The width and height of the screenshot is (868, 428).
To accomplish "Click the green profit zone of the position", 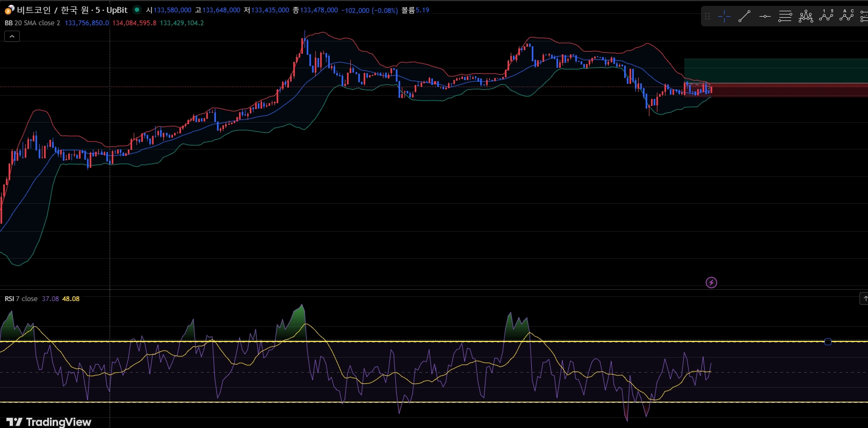I will click(779, 70).
